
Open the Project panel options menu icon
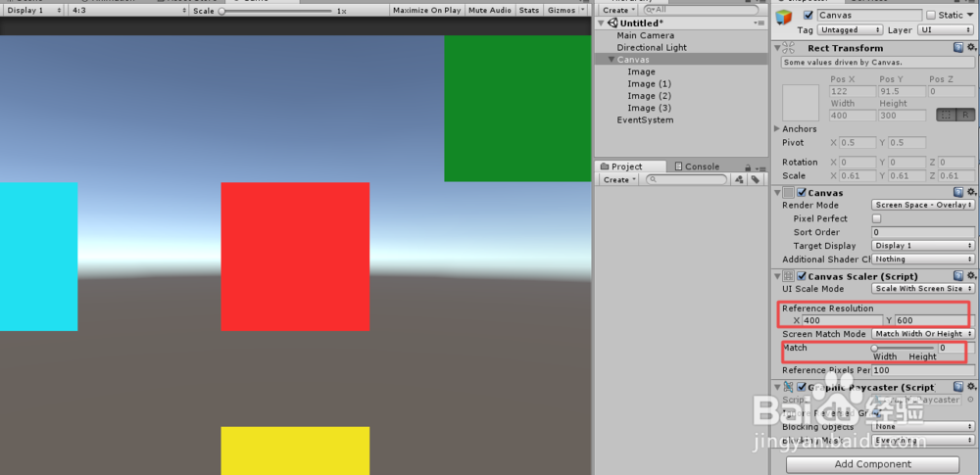tap(760, 167)
